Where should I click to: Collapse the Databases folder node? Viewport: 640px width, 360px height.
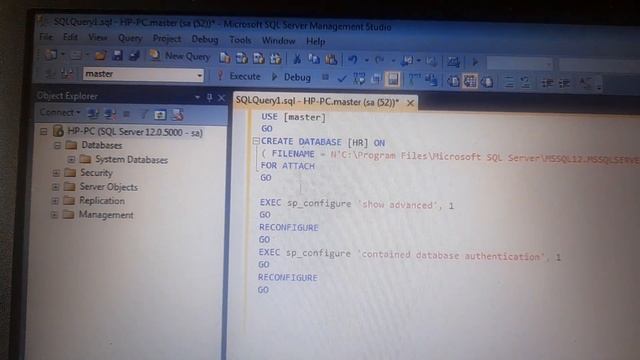[x=58, y=145]
